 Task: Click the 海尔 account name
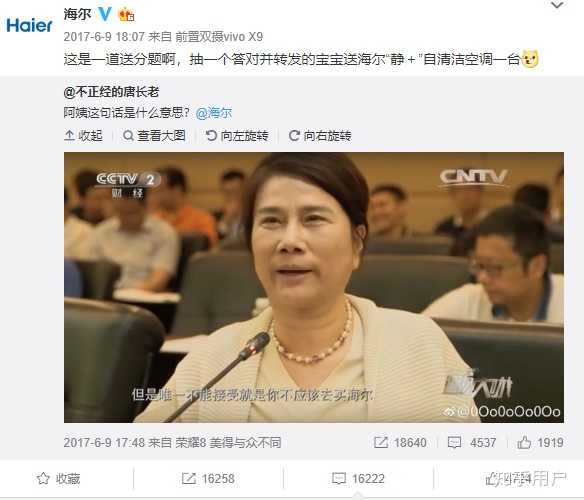[x=77, y=14]
